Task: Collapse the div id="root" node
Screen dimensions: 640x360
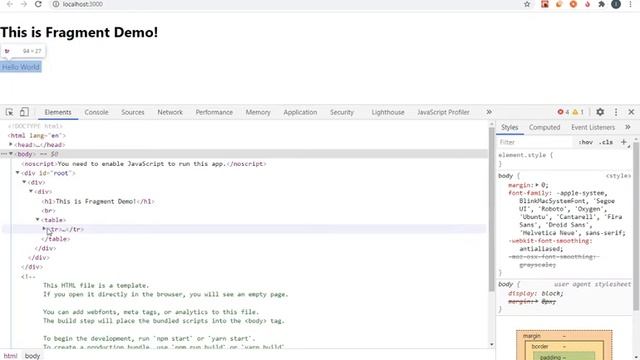Action: coord(18,173)
